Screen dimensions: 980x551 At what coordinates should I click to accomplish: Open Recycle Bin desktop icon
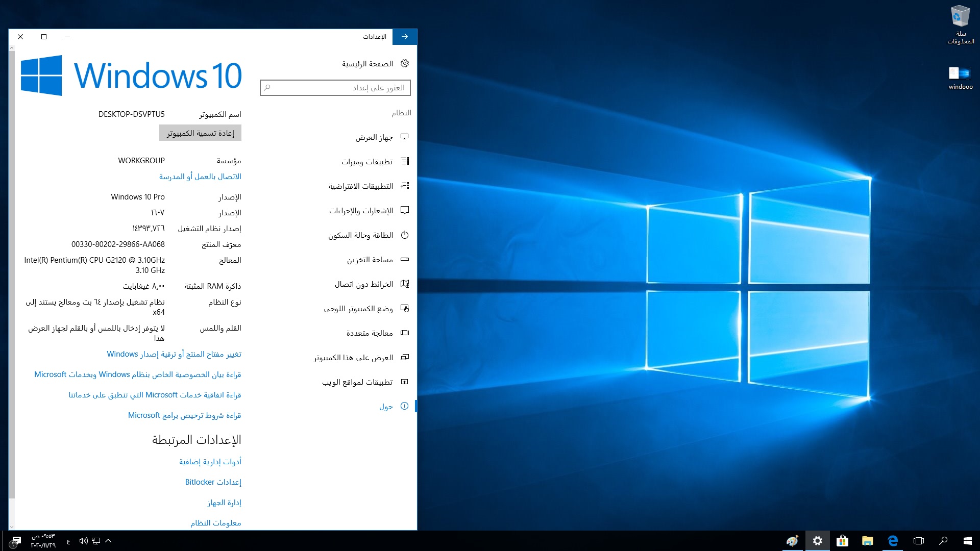[961, 25]
